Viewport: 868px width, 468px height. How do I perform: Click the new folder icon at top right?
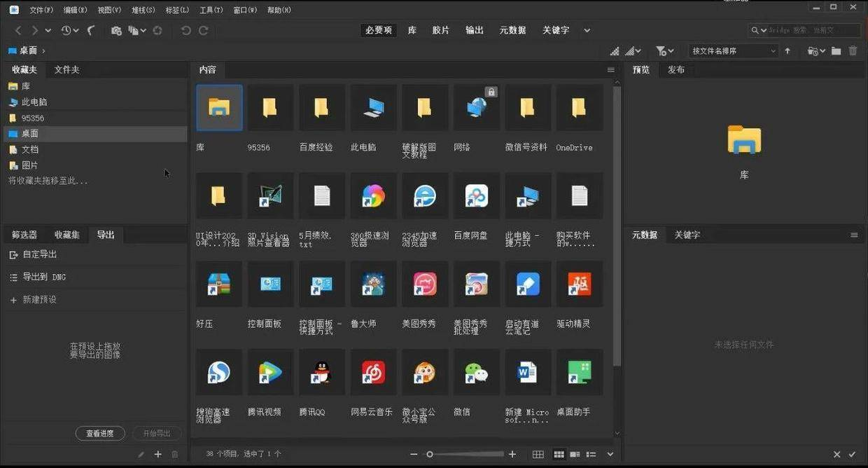[x=836, y=50]
